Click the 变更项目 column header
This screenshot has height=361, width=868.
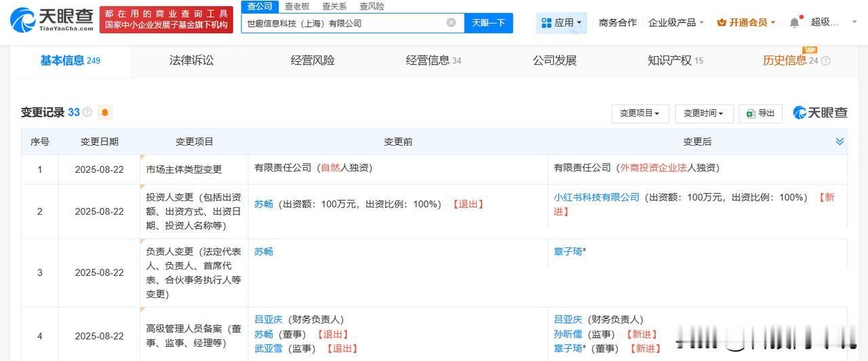coord(194,142)
